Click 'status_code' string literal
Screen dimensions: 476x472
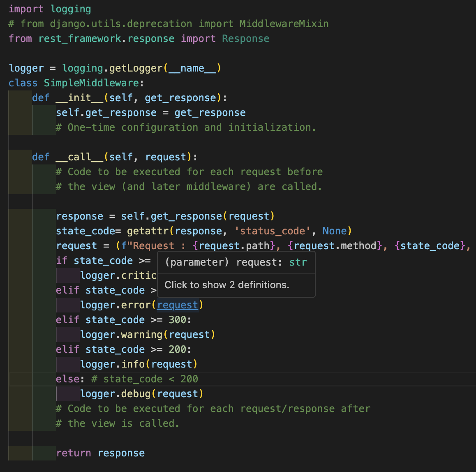click(x=272, y=231)
